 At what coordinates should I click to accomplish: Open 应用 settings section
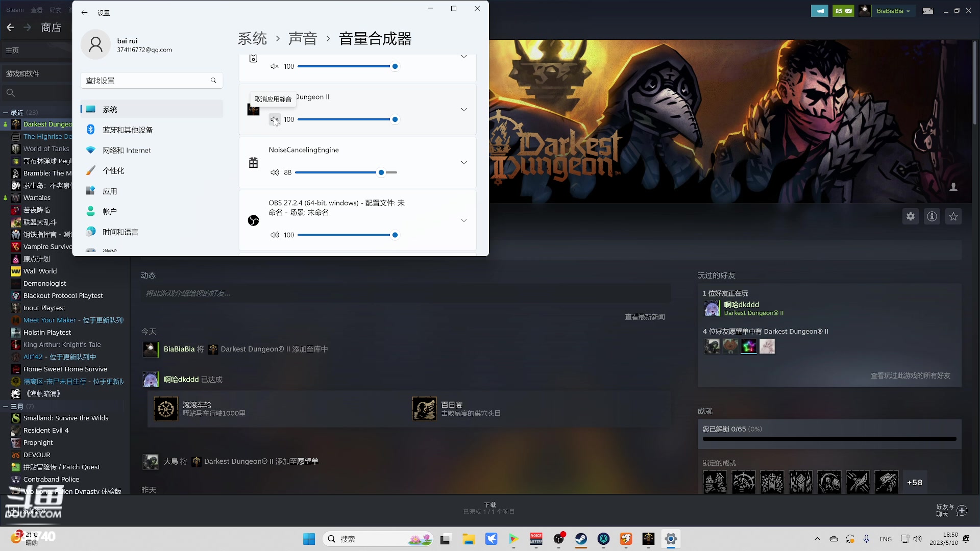tap(152, 191)
